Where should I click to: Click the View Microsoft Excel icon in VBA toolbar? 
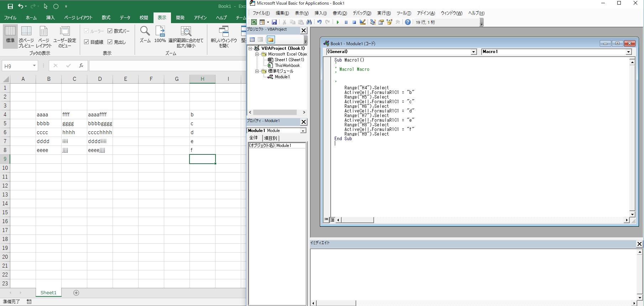pos(254,22)
